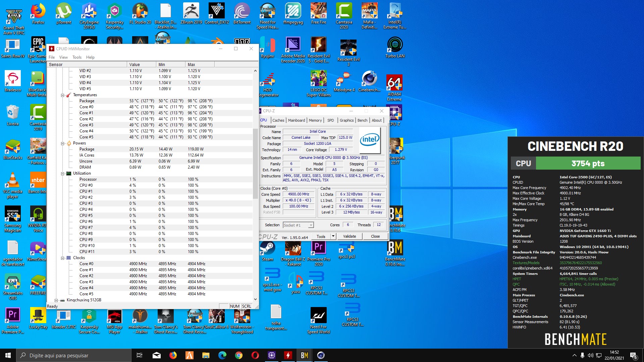Click the Max column header in HWMonitor
This screenshot has height=362, width=644.
pyautogui.click(x=200, y=64)
